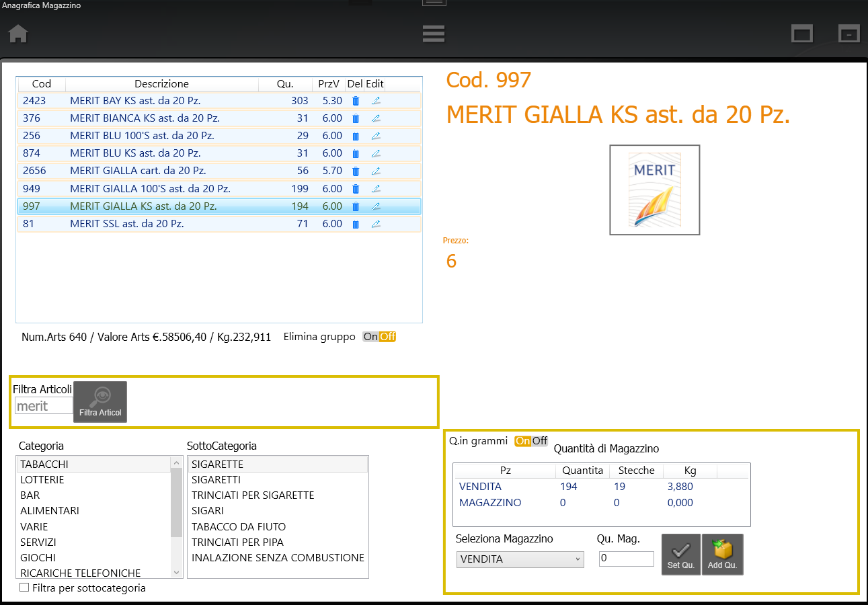Delete MERIT GIALLA 100'S row with trash icon
This screenshot has width=868, height=605.
coord(356,189)
